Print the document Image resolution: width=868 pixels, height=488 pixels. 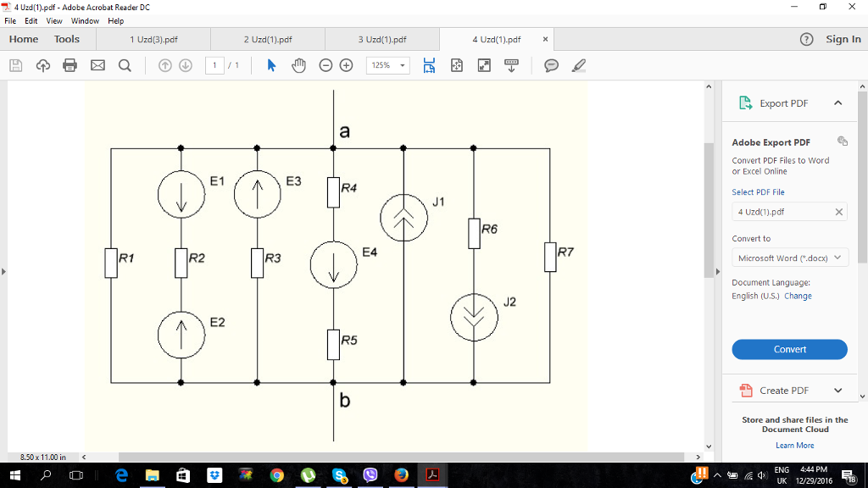(x=70, y=64)
